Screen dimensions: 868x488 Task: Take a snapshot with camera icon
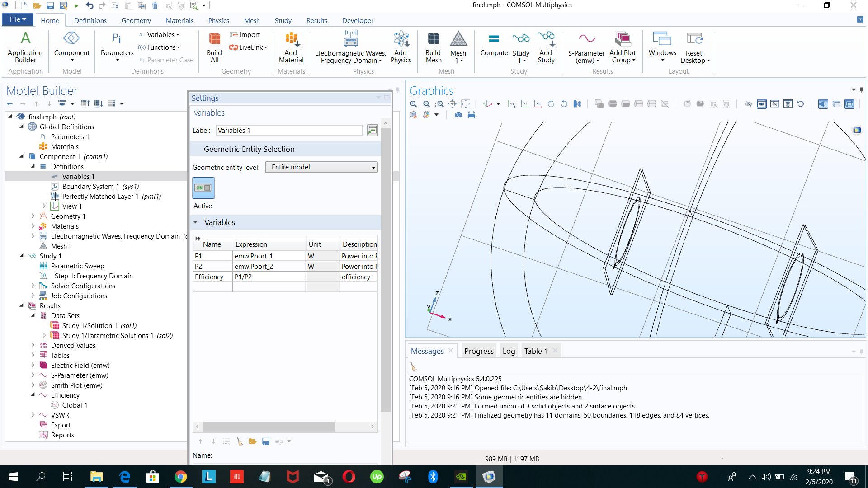[458, 115]
